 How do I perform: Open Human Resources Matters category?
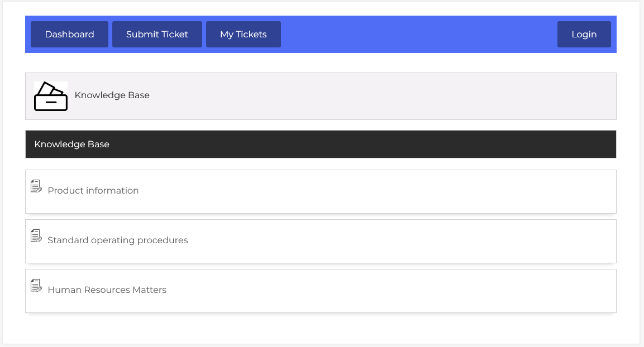coord(107,290)
